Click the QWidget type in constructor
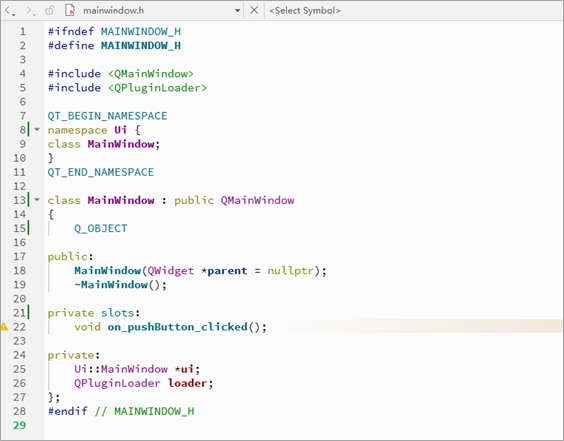Image resolution: width=564 pixels, height=441 pixels. (171, 271)
